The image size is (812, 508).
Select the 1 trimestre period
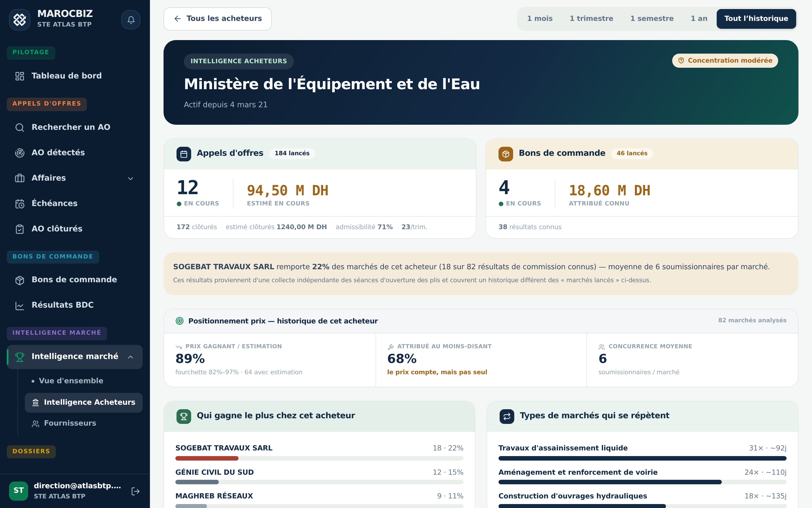[591, 19]
